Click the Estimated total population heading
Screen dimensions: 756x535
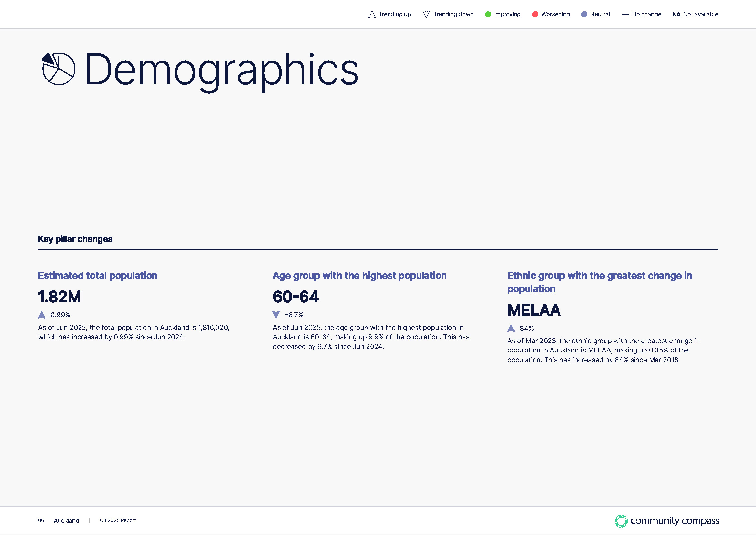click(x=98, y=275)
